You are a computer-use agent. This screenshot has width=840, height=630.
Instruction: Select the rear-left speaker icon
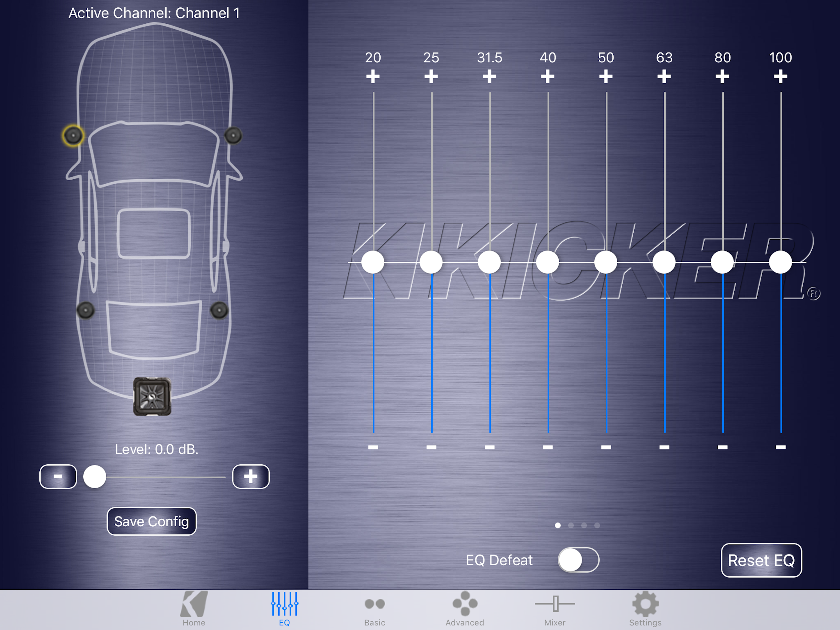pos(85,310)
